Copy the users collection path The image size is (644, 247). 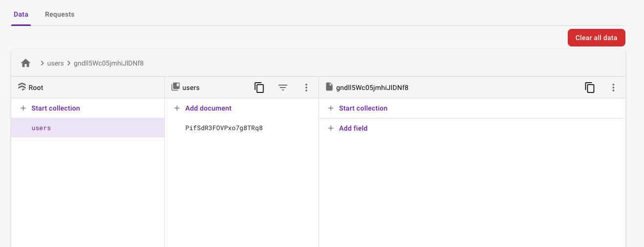(x=259, y=88)
